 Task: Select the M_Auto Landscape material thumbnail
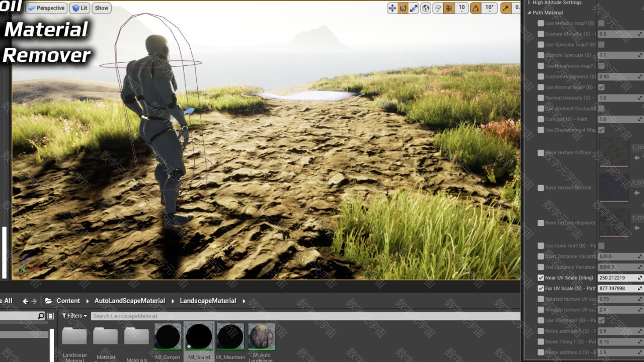point(262,336)
